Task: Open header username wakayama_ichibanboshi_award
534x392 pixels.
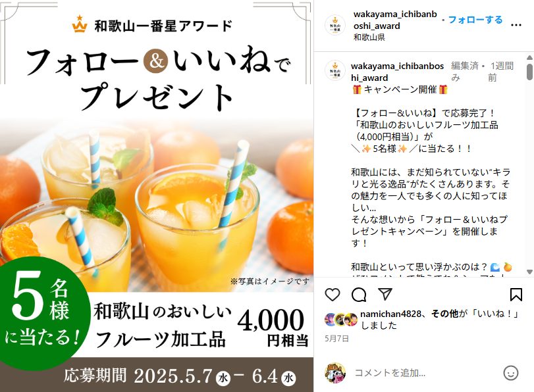Action: [x=395, y=20]
